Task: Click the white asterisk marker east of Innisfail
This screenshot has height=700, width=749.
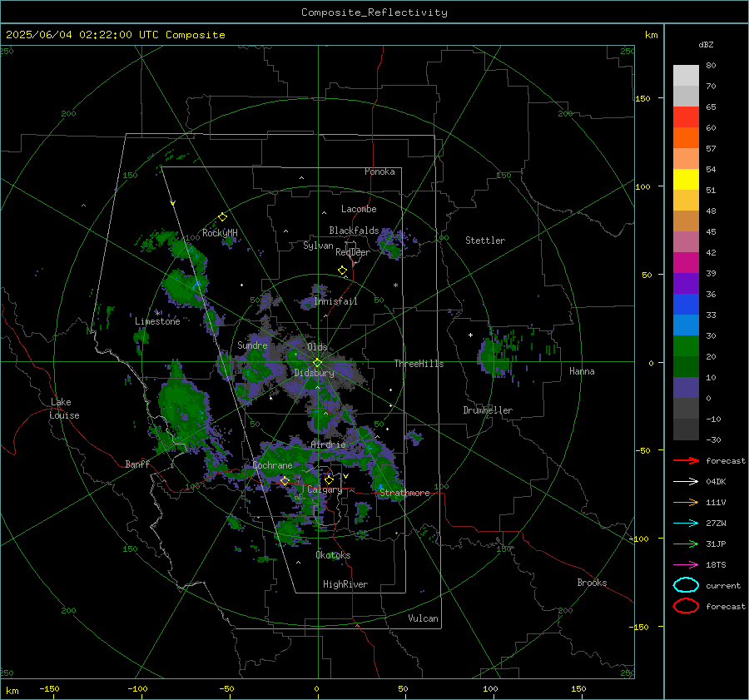Action: (395, 285)
